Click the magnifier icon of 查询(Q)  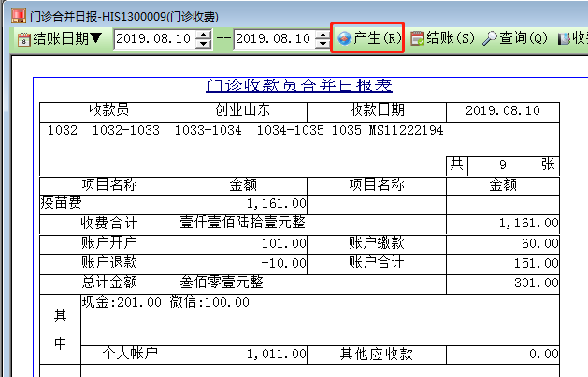[489, 38]
